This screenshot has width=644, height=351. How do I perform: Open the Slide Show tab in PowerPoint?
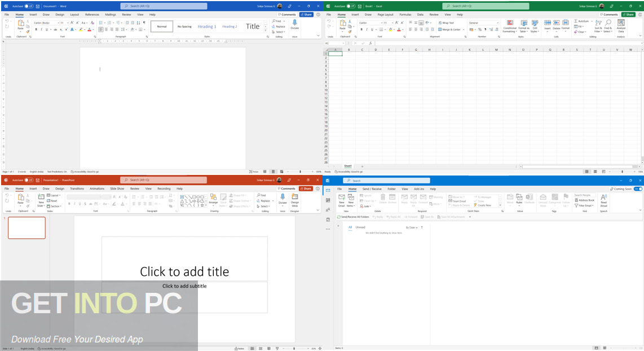coord(117,188)
